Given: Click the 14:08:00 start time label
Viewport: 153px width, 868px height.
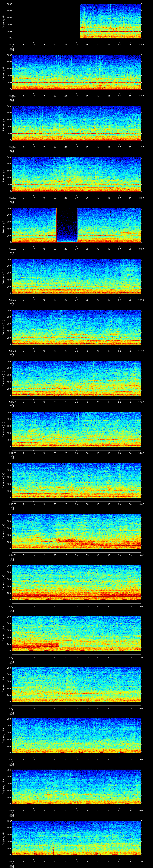Looking at the screenshot, I should (12, 249).
